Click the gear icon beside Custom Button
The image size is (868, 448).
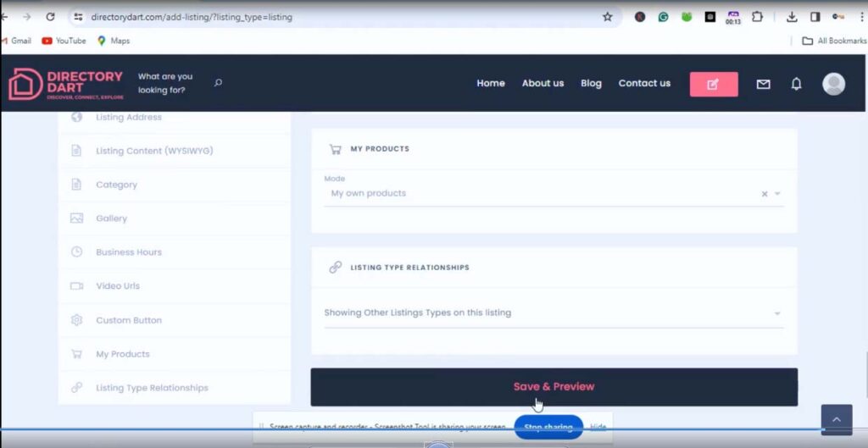[x=76, y=320]
